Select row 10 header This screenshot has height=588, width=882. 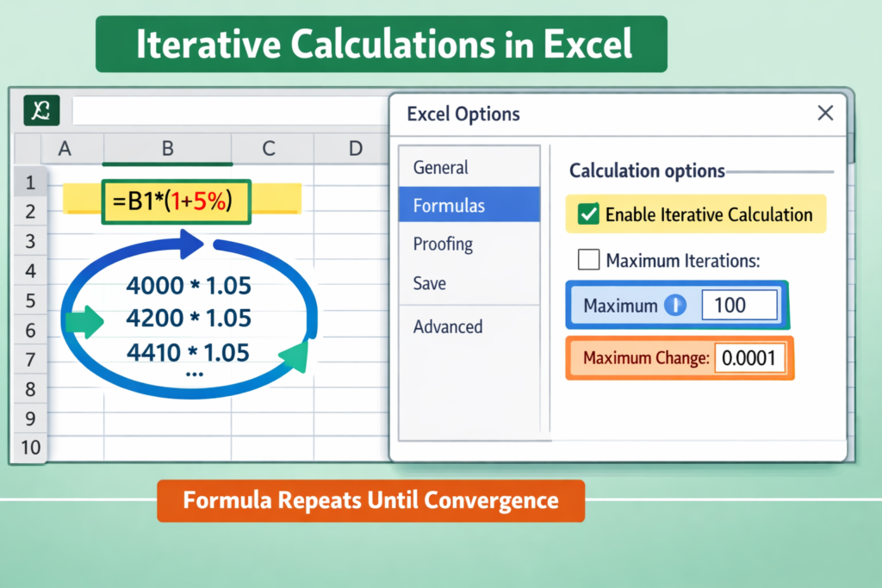pos(30,447)
